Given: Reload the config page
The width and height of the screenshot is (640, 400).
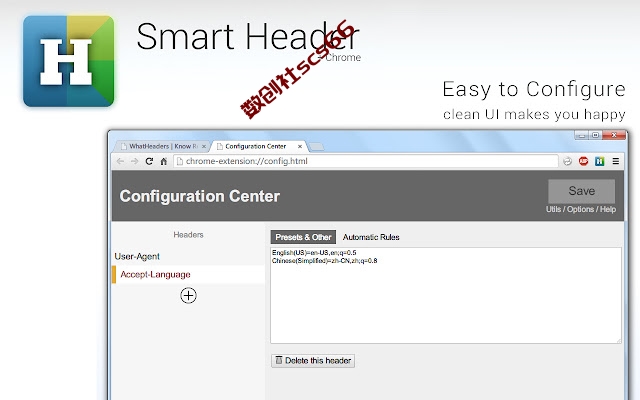Looking at the screenshot, I should click(x=149, y=161).
